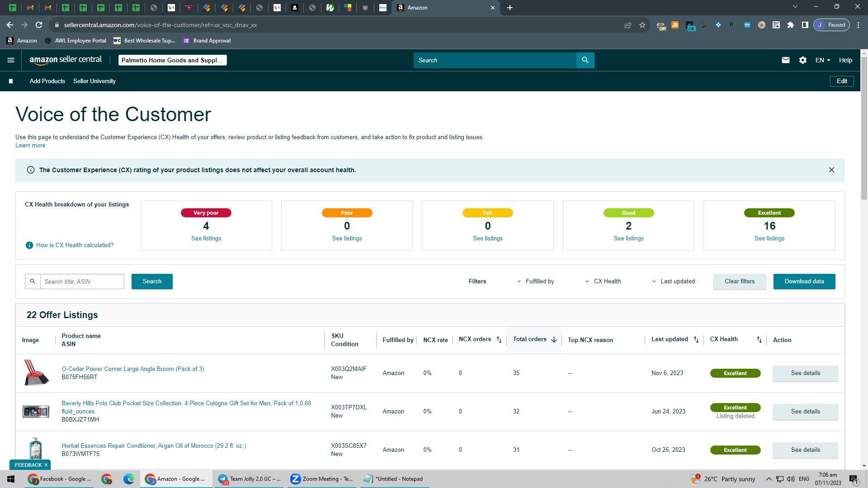The height and width of the screenshot is (488, 868).
Task: Click the share page icon in address bar
Action: pos(628,25)
